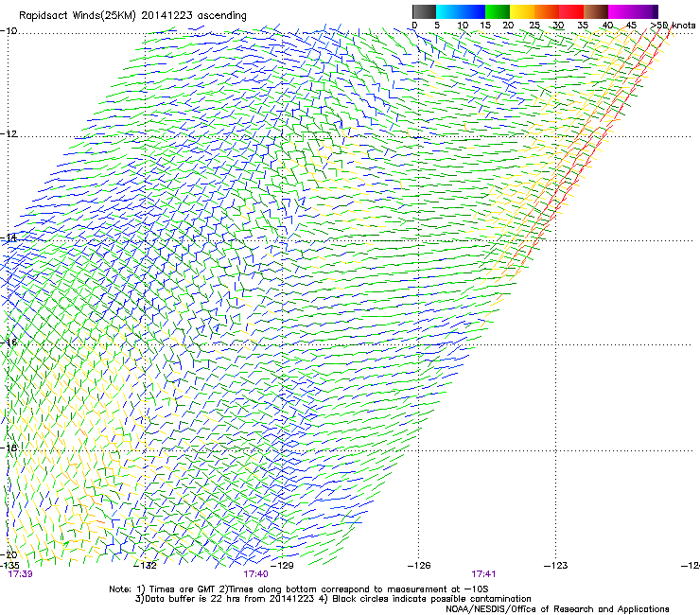Click the longitude label '-123'

coord(555,566)
